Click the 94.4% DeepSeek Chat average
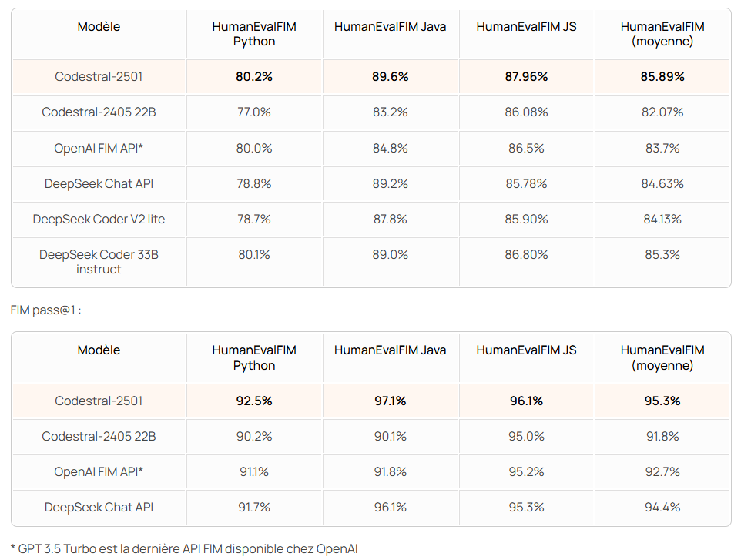Viewport: 741px width, 560px height. (x=662, y=508)
